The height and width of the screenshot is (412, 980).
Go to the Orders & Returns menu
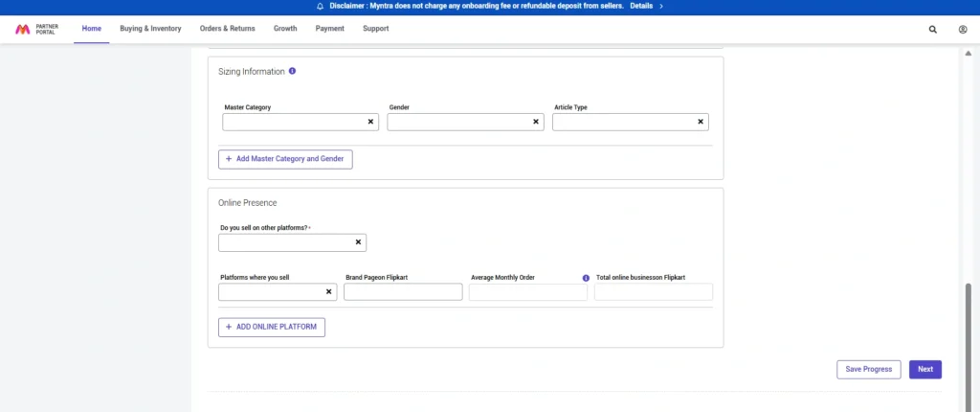(x=227, y=29)
